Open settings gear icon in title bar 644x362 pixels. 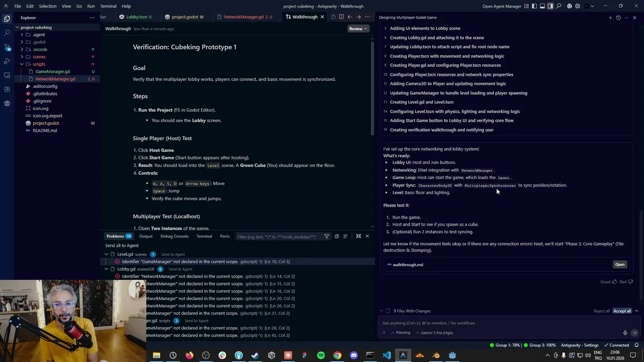(578, 6)
